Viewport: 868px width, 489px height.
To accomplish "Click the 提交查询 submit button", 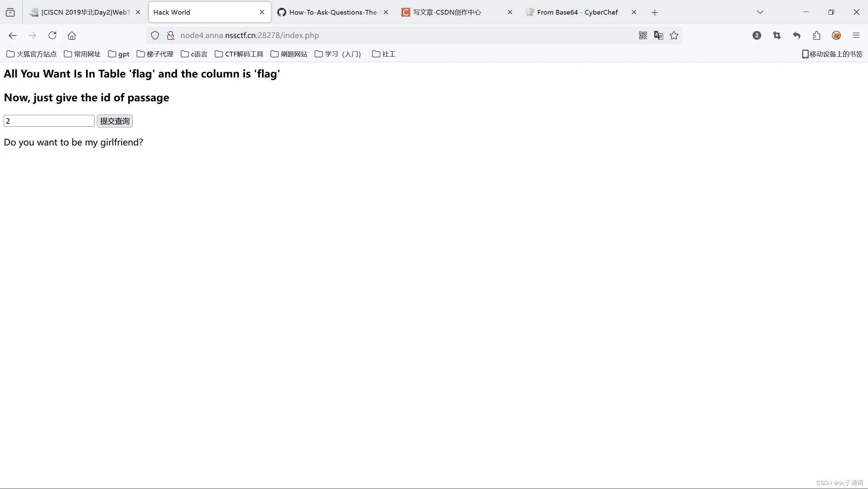I will 115,121.
